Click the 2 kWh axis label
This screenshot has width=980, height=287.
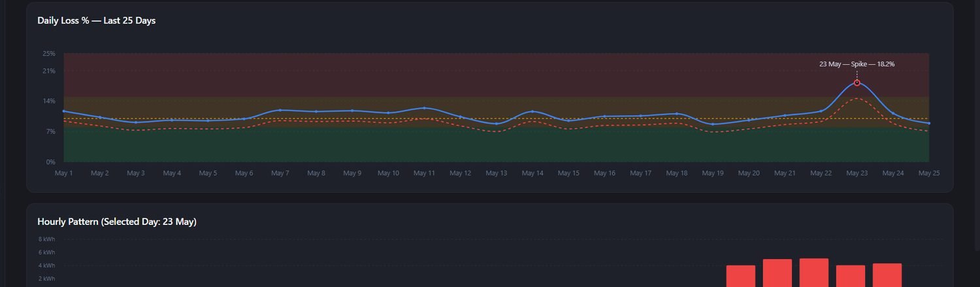point(46,279)
